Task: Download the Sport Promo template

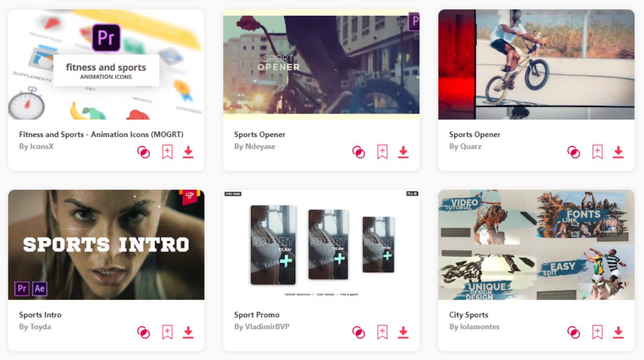Action: 403,332
